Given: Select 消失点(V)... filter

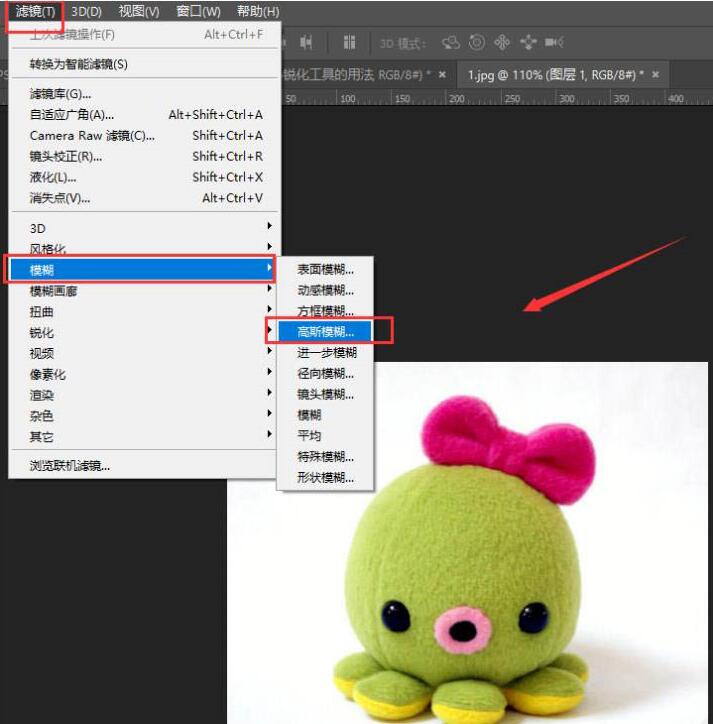Looking at the screenshot, I should pos(144,198).
